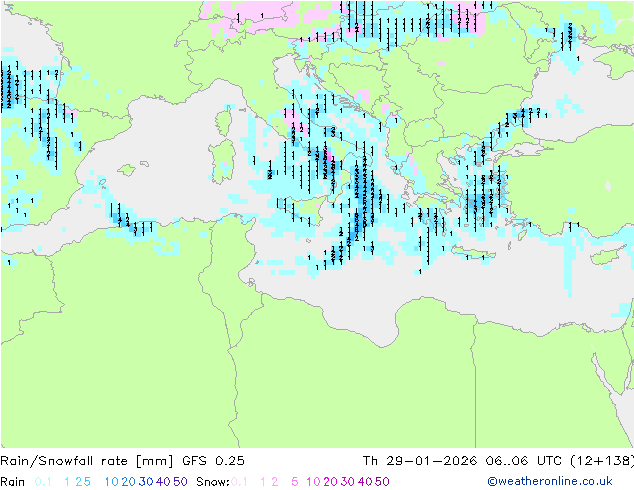634x490 pixels.
Task: Click the rain legend value 20
Action: (129, 482)
